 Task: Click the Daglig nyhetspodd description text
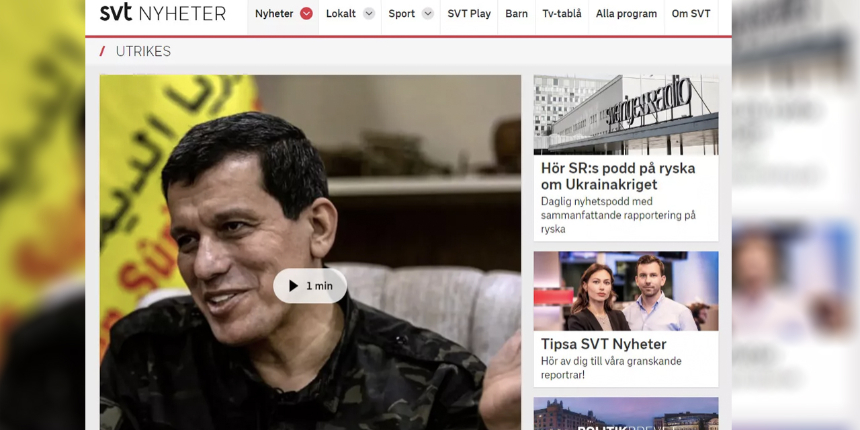point(618,216)
